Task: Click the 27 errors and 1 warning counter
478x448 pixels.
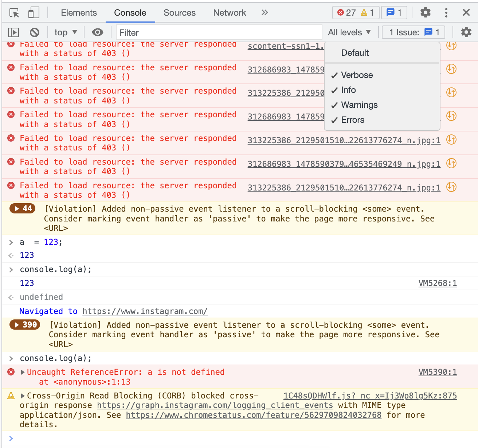Action: (356, 13)
